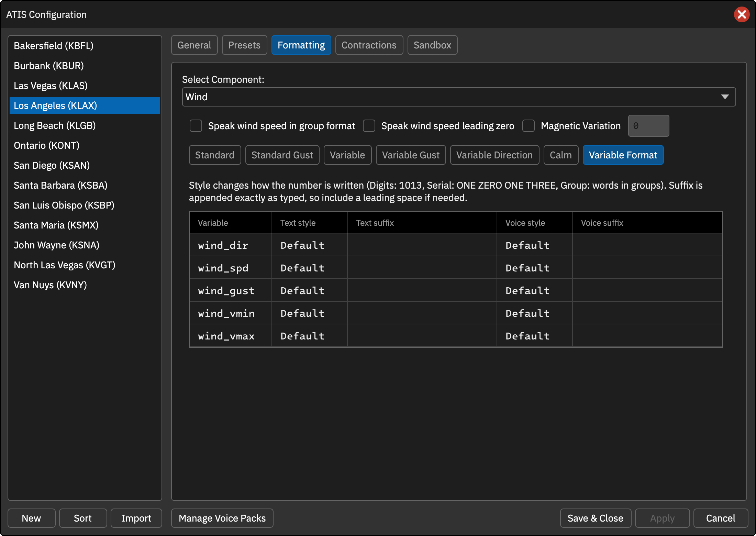This screenshot has height=536, width=756.
Task: Toggle Speak wind speed leading zero checkbox
Action: pos(369,126)
